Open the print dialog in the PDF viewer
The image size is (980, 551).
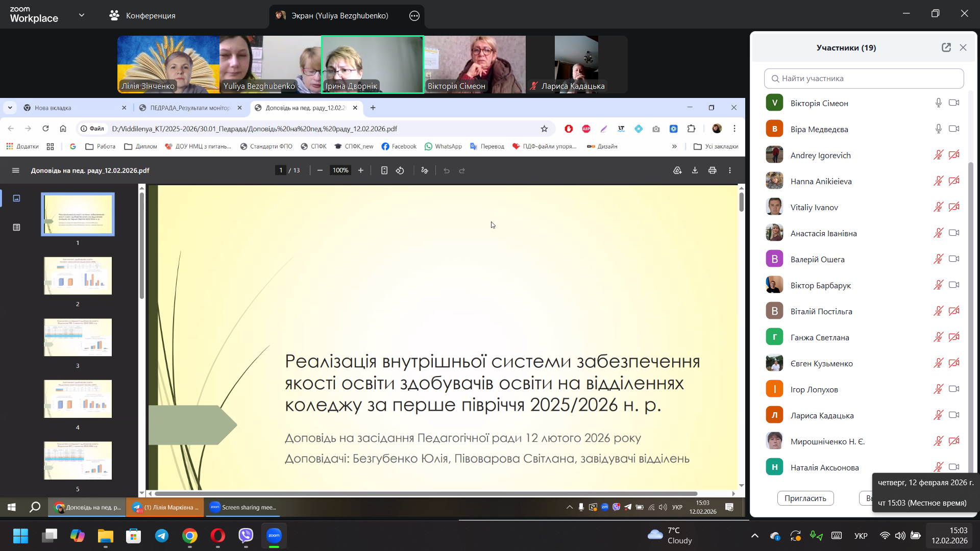pos(712,170)
